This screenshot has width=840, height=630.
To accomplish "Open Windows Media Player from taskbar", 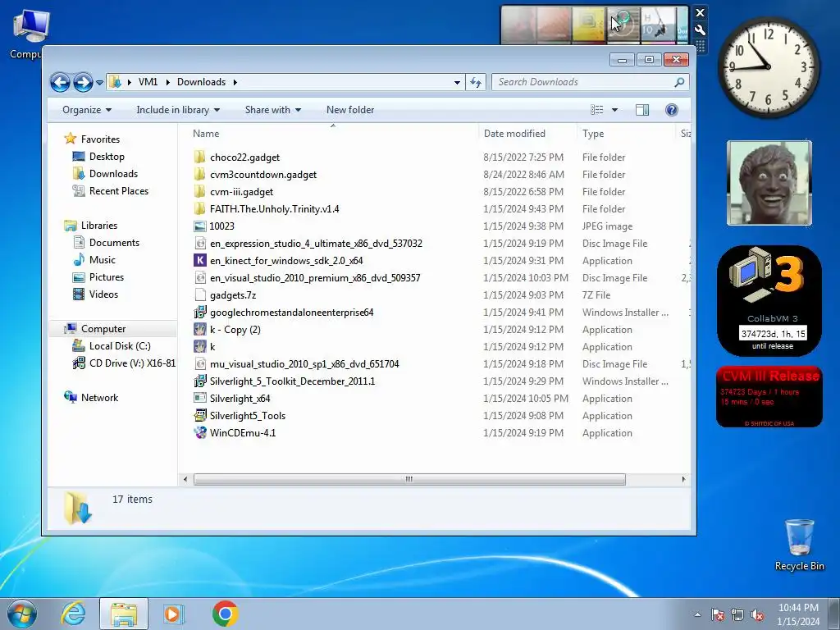I will click(x=172, y=614).
